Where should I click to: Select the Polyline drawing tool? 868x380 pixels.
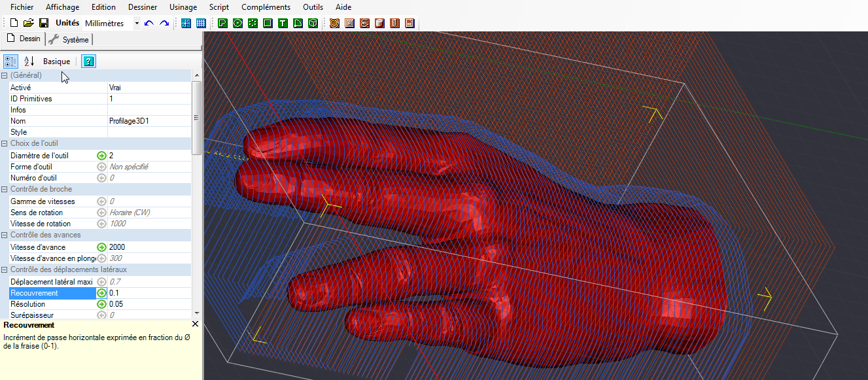click(222, 23)
